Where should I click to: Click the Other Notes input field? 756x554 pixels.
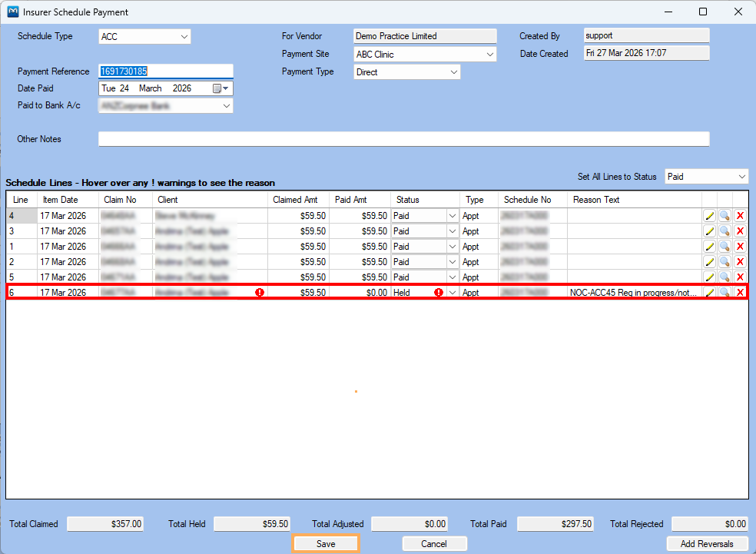pyautogui.click(x=404, y=139)
